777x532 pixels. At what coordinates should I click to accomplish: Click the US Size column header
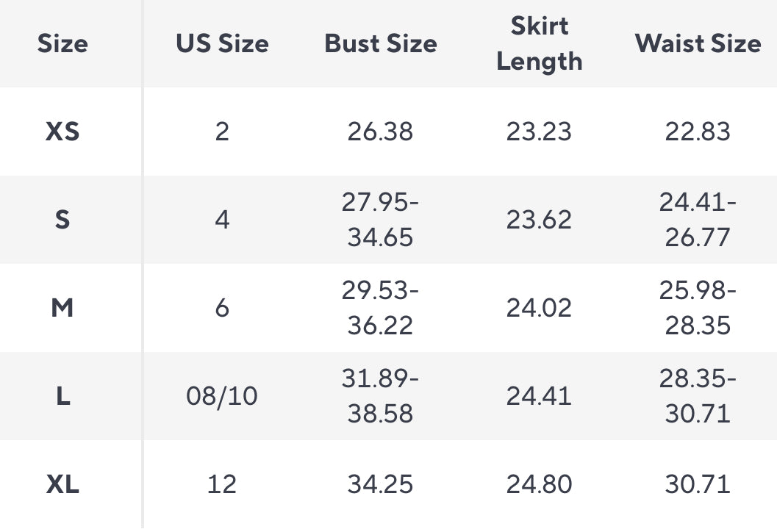(222, 43)
